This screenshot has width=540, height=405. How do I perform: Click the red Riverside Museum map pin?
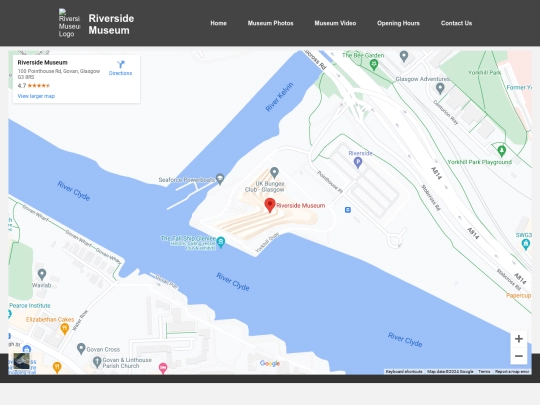tap(270, 206)
